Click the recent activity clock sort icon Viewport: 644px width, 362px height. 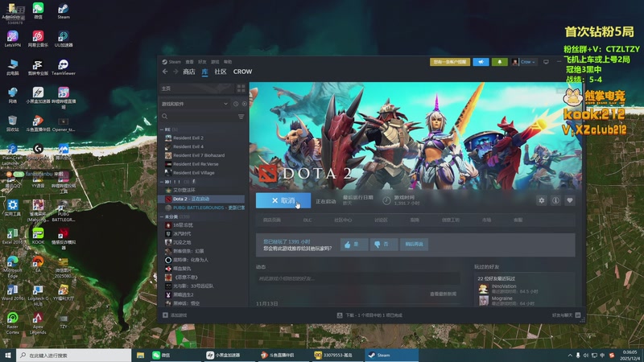click(236, 104)
